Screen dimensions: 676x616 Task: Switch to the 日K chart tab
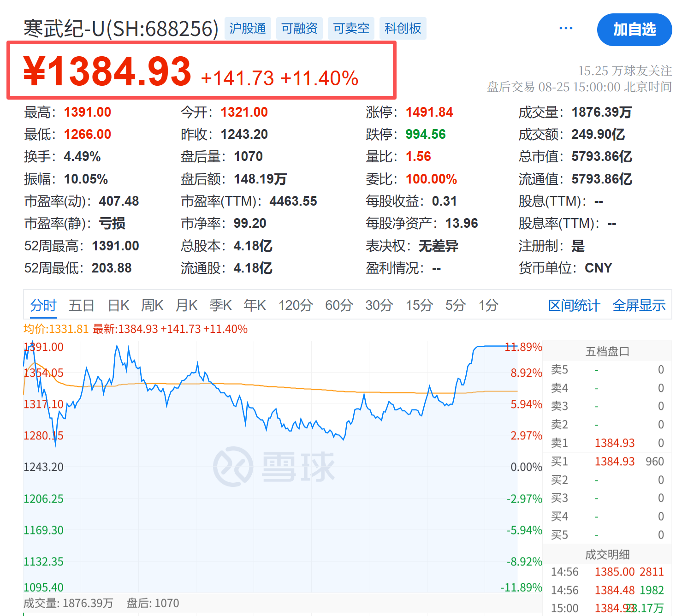click(x=119, y=305)
